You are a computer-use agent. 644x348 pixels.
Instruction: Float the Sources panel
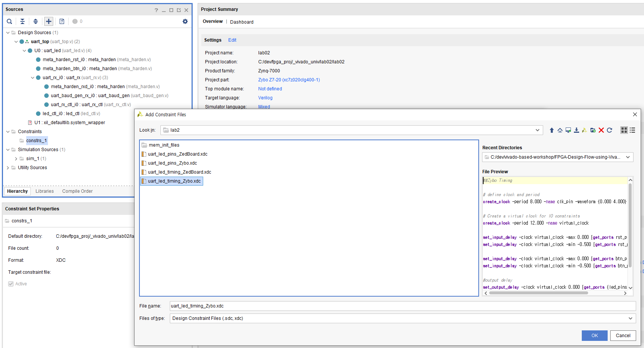[179, 10]
